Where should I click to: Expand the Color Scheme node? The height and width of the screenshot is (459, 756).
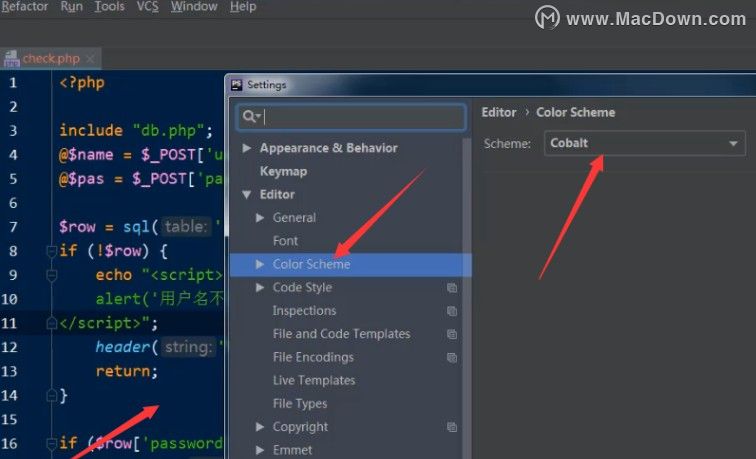click(x=260, y=264)
